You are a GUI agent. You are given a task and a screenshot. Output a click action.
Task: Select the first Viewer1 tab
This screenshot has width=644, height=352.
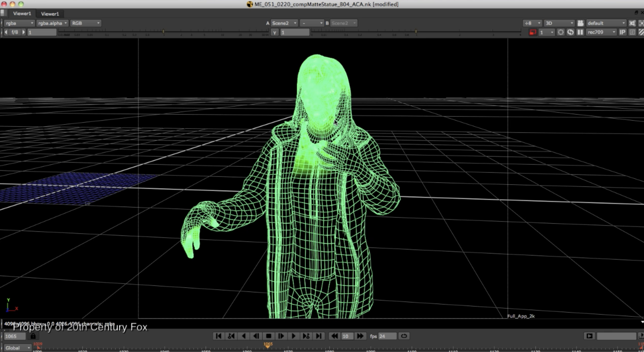tap(22, 14)
